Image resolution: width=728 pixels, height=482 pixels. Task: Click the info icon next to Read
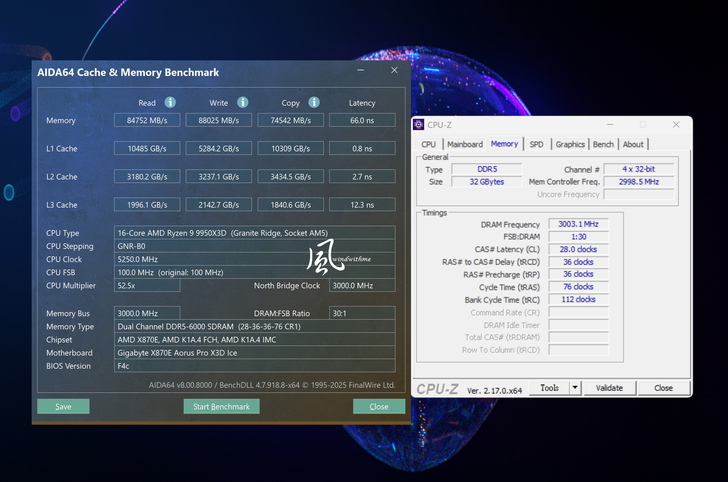point(170,102)
